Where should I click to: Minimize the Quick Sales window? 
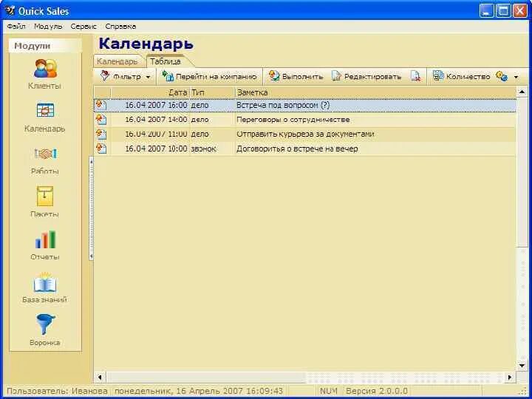[486, 11]
